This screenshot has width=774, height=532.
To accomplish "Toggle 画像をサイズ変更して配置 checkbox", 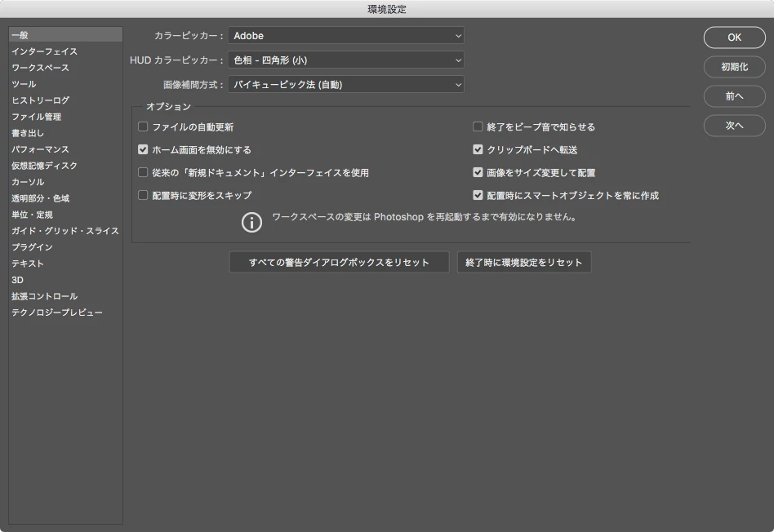I will coord(478,172).
